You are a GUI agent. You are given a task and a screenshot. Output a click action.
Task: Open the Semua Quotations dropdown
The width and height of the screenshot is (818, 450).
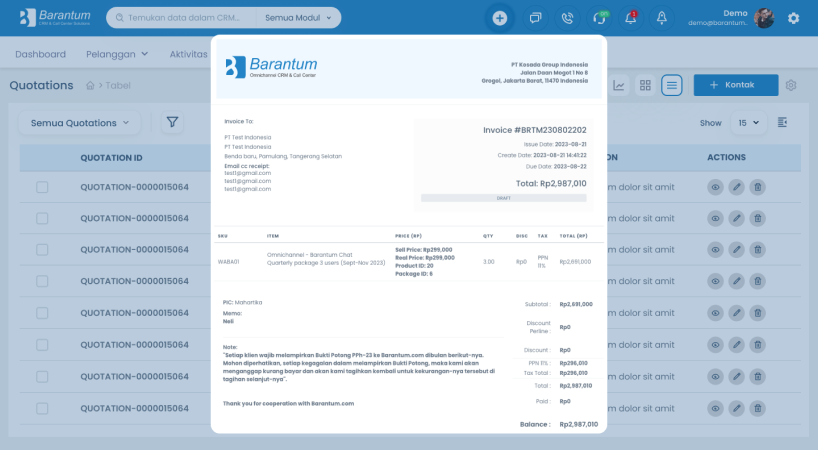(x=80, y=123)
